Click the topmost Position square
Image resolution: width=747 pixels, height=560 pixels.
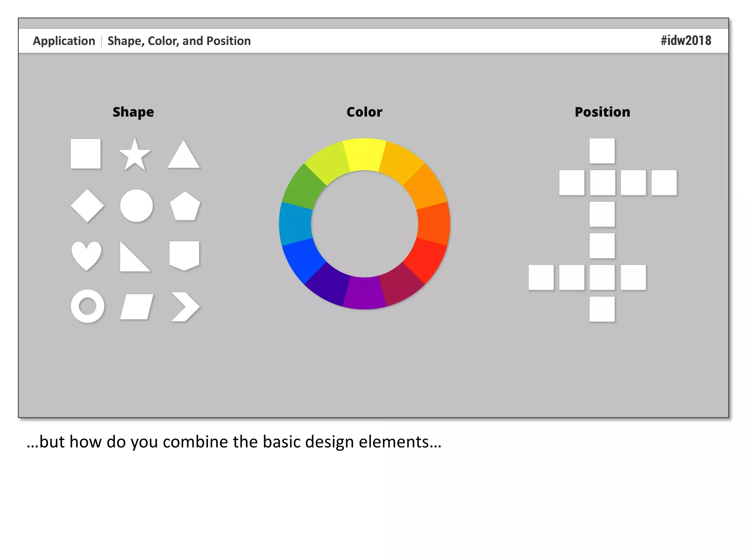[x=602, y=151]
